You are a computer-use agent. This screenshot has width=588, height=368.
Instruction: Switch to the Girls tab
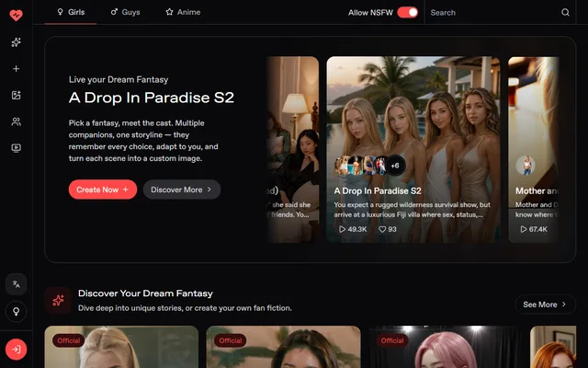(x=71, y=12)
